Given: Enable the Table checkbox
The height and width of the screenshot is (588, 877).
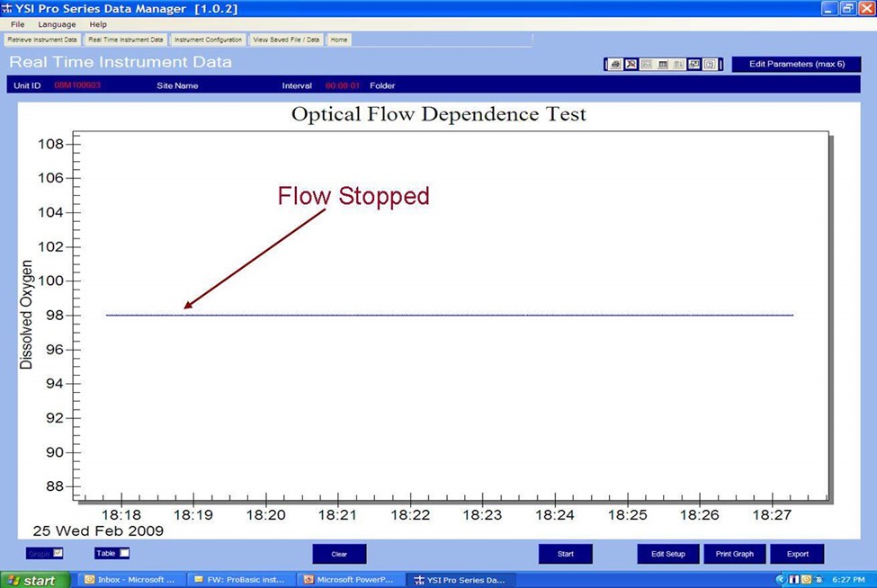Looking at the screenshot, I should tap(124, 553).
